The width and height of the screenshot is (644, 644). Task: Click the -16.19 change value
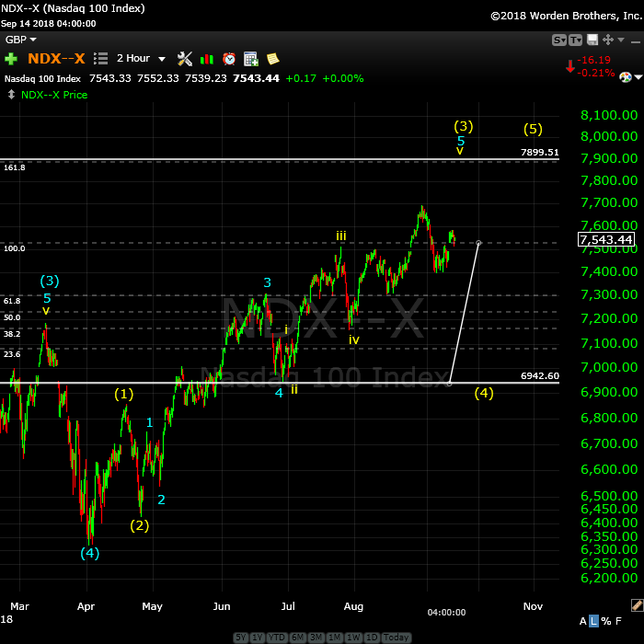click(x=593, y=60)
